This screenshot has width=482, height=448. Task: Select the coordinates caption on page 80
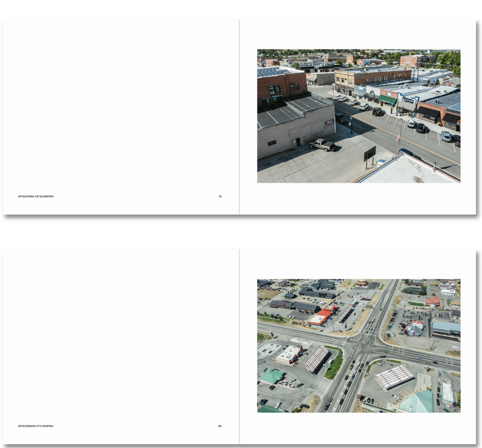35,426
